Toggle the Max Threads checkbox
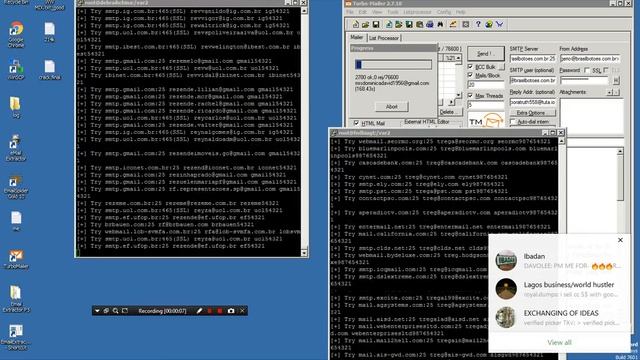The width and height of the screenshot is (640, 360). tap(470, 96)
